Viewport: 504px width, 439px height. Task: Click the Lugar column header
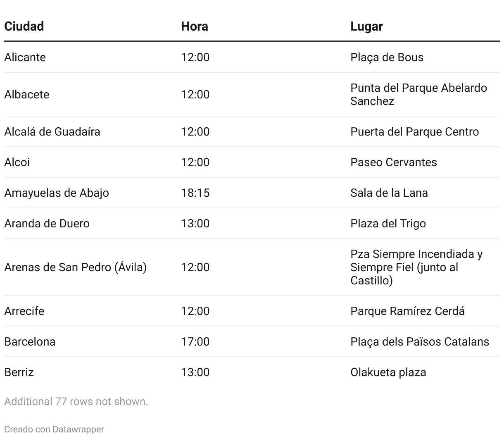point(366,26)
